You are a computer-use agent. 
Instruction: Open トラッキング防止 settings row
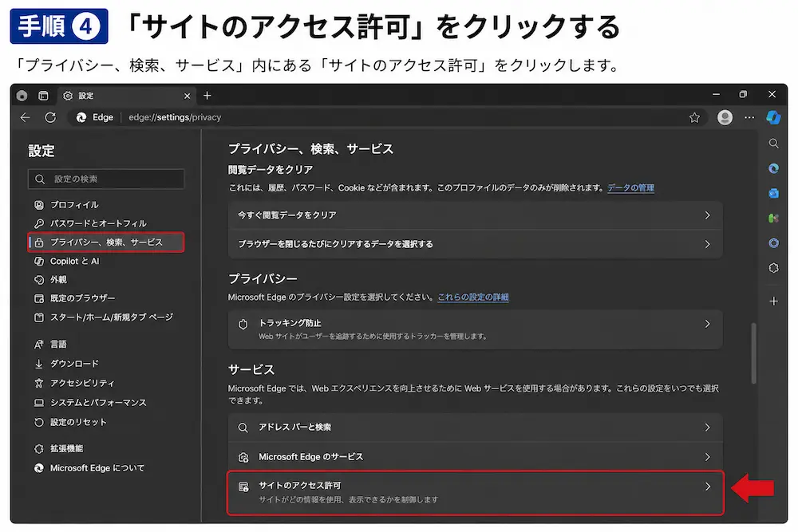click(x=475, y=329)
